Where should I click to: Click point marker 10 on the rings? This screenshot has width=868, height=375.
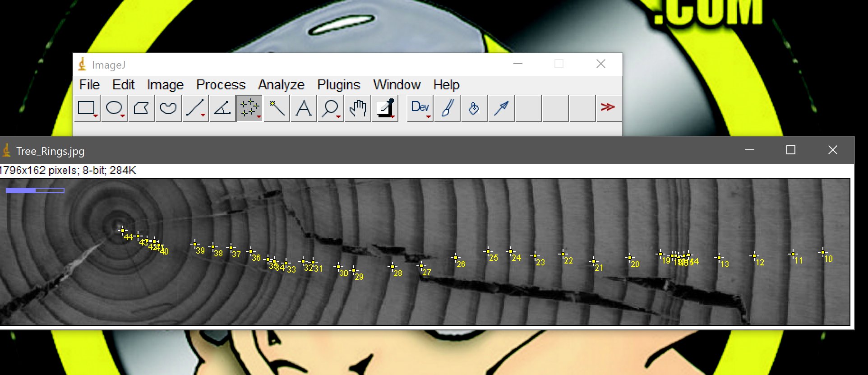click(x=823, y=252)
